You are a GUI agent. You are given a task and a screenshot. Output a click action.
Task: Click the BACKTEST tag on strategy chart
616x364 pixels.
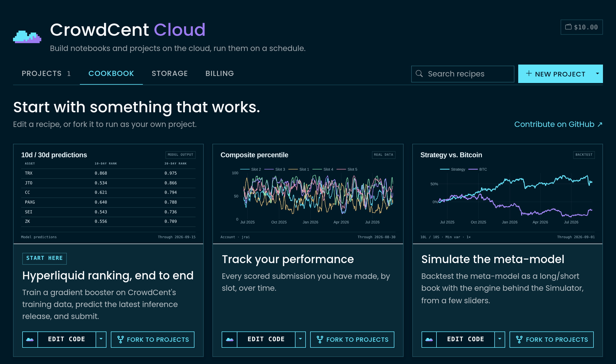(x=584, y=155)
